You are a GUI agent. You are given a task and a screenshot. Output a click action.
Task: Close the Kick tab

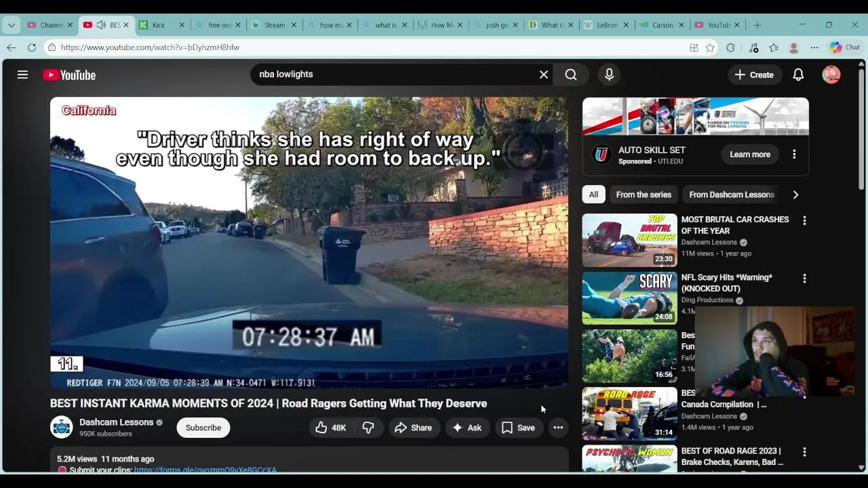182,25
